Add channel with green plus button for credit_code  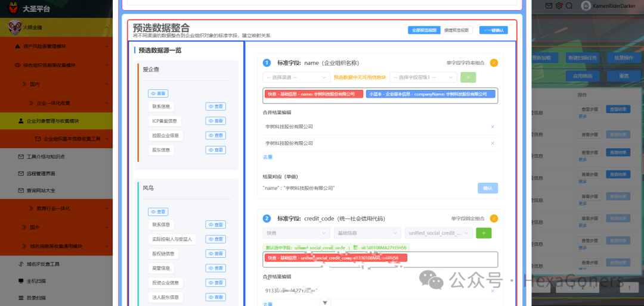pos(484,233)
